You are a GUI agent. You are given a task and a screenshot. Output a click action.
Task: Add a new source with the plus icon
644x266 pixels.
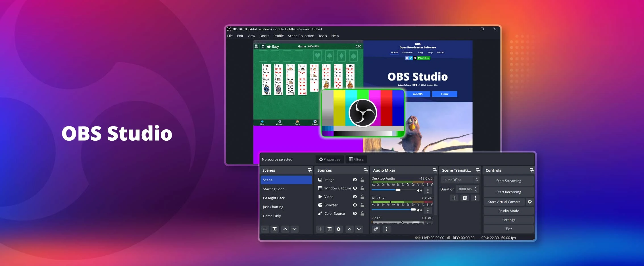[320, 229]
